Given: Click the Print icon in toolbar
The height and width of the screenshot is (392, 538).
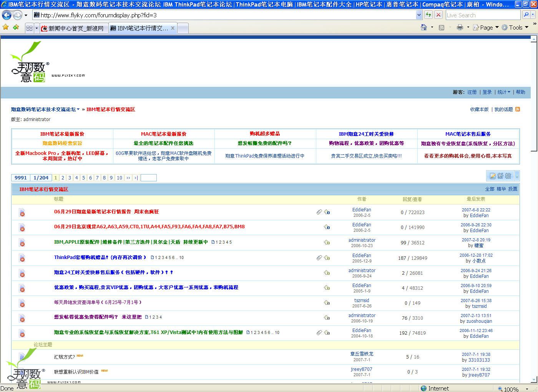Looking at the screenshot, I should (460, 27).
